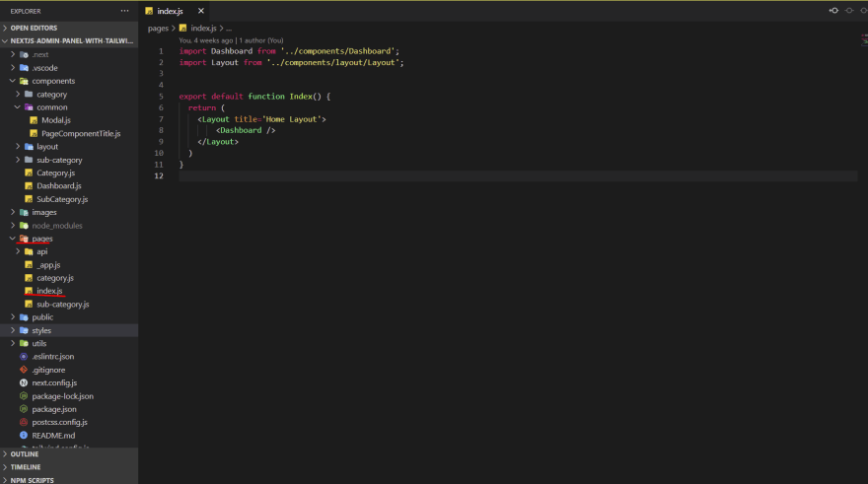The width and height of the screenshot is (868, 484).
Task: Click the utils folder icon
Action: (x=24, y=343)
